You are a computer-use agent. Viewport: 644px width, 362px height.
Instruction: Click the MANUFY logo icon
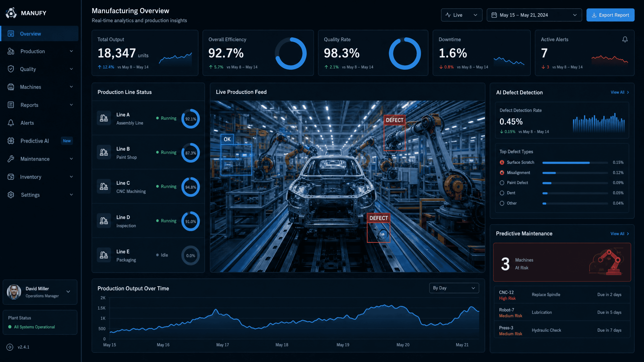coord(11,13)
